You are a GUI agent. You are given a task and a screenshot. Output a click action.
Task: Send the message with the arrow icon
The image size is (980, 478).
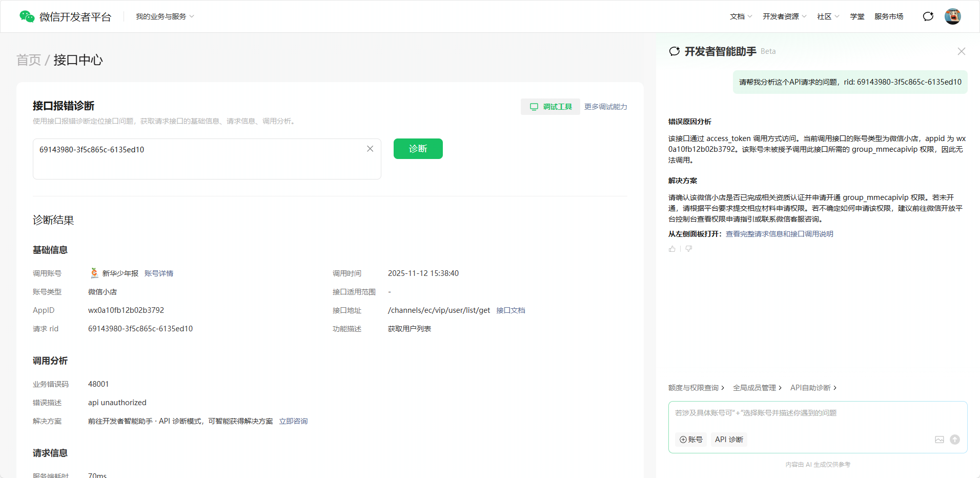point(955,440)
